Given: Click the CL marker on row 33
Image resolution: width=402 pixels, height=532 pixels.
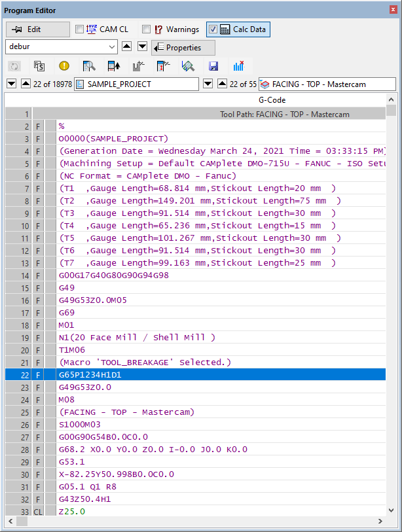Looking at the screenshot, I should (x=38, y=512).
